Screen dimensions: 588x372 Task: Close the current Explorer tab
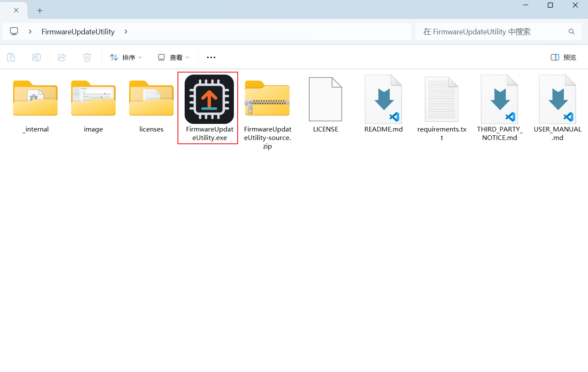16,10
